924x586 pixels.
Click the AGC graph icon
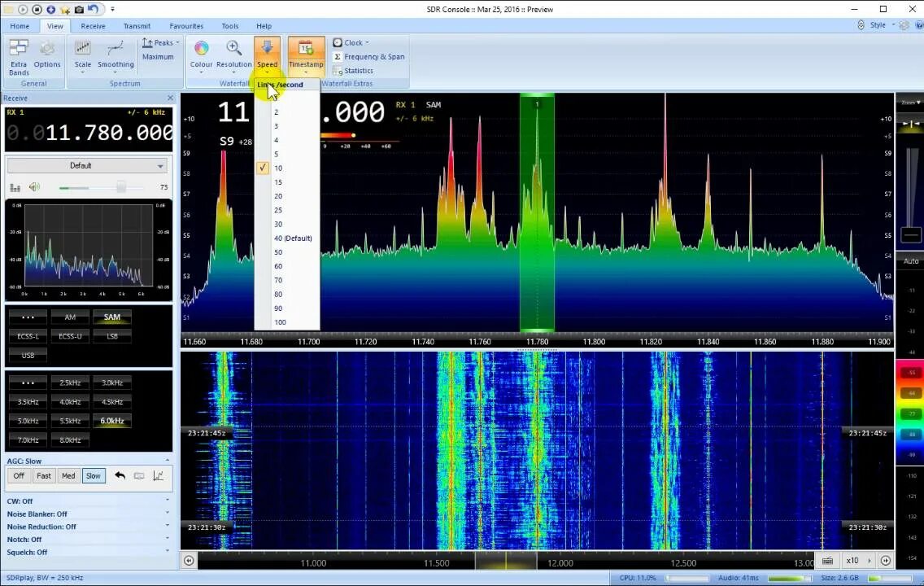pos(158,476)
